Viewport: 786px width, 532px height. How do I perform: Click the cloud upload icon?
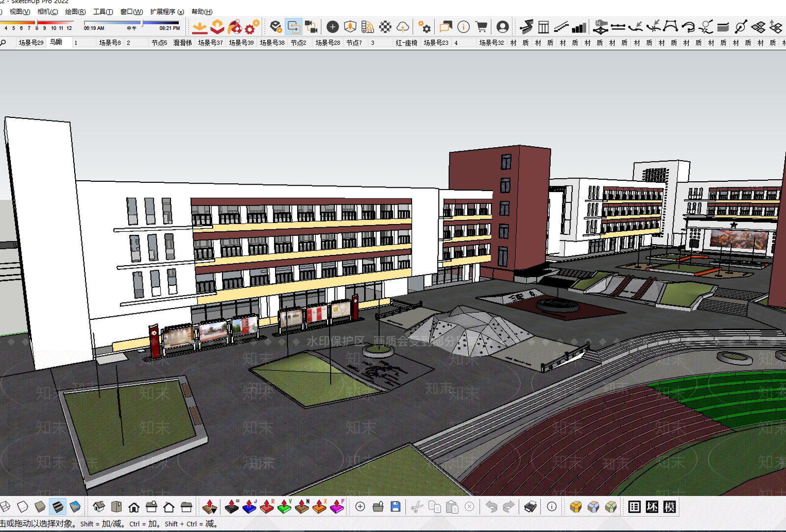[x=403, y=27]
